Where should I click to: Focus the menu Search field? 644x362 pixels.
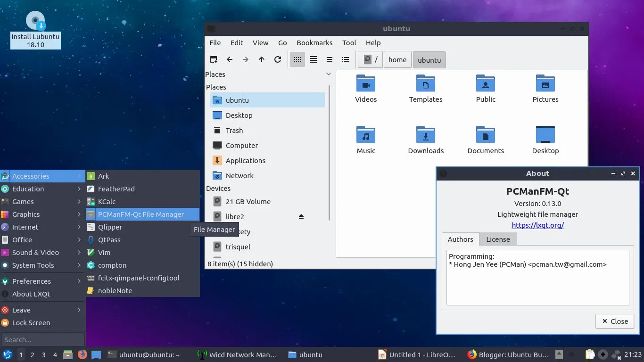[42, 339]
